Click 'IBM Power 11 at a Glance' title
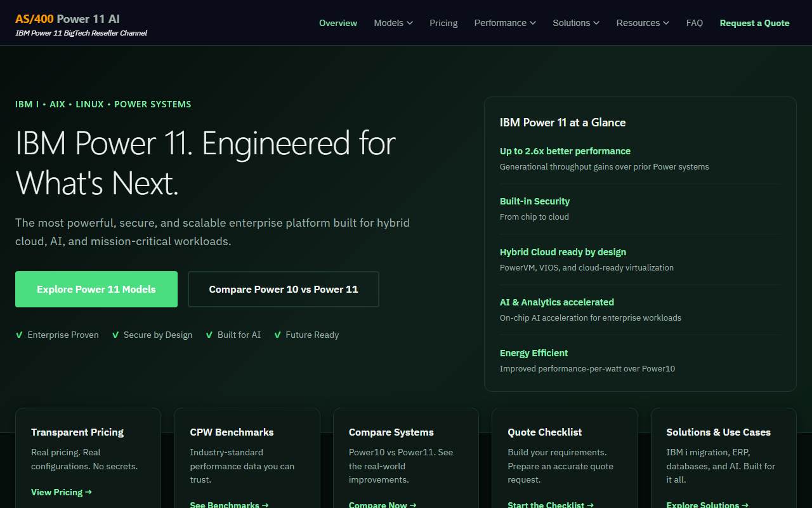The height and width of the screenshot is (508, 812). click(563, 123)
